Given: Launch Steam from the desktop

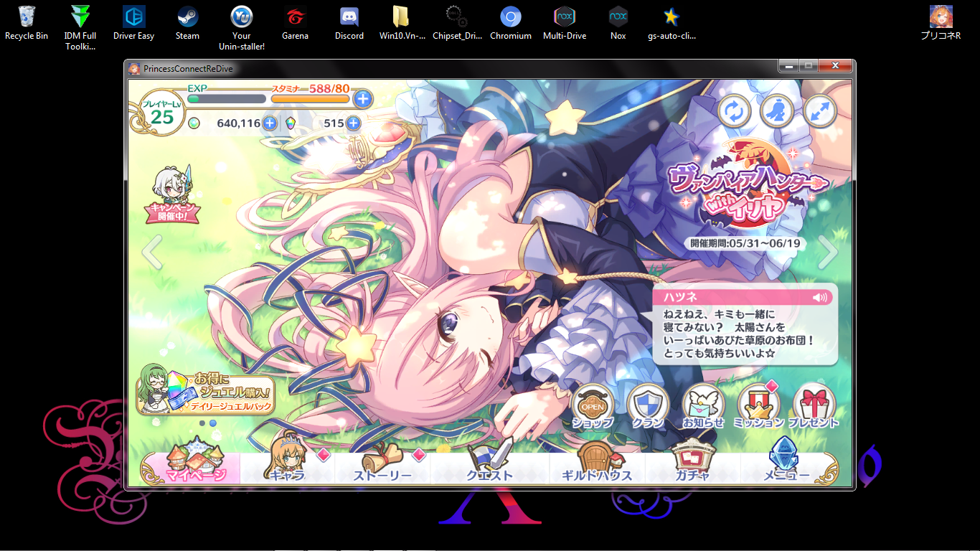Looking at the screenshot, I should click(188, 23).
